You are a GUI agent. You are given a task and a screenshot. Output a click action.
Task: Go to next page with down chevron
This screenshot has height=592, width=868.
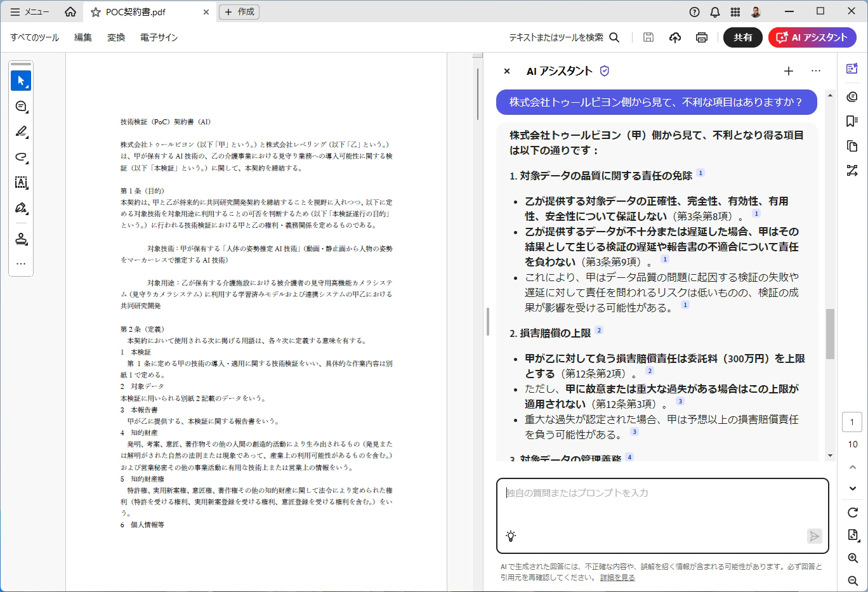tap(852, 489)
